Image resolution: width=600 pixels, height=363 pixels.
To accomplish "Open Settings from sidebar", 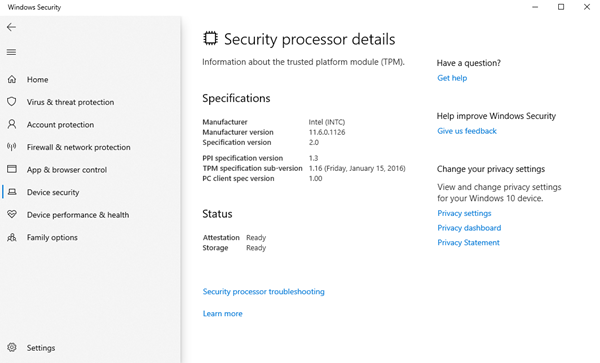I will [x=41, y=348].
